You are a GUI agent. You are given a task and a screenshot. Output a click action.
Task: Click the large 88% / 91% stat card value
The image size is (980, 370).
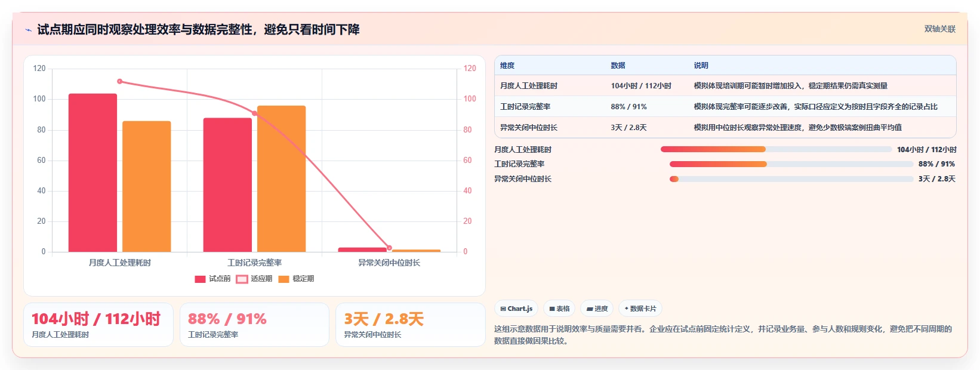227,319
